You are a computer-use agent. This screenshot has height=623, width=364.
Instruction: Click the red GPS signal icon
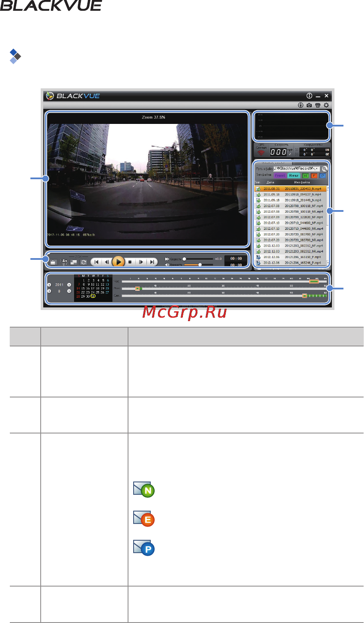point(261,153)
